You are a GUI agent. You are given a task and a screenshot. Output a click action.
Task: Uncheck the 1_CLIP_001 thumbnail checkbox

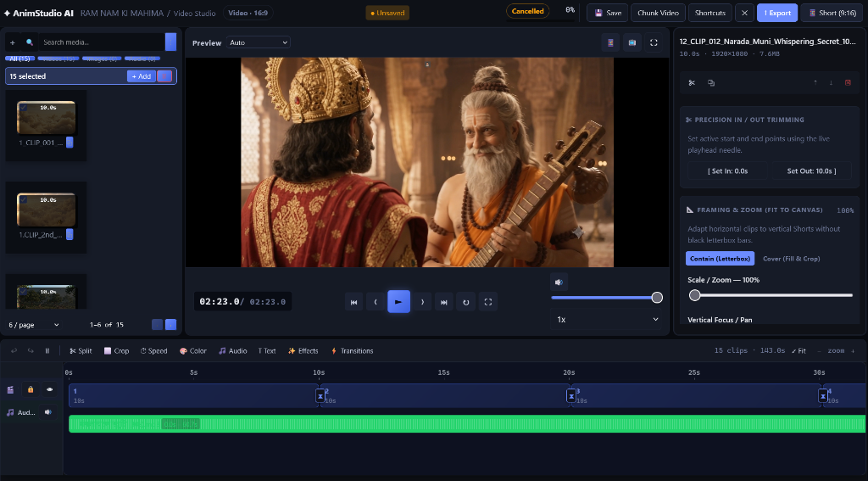coord(23,108)
